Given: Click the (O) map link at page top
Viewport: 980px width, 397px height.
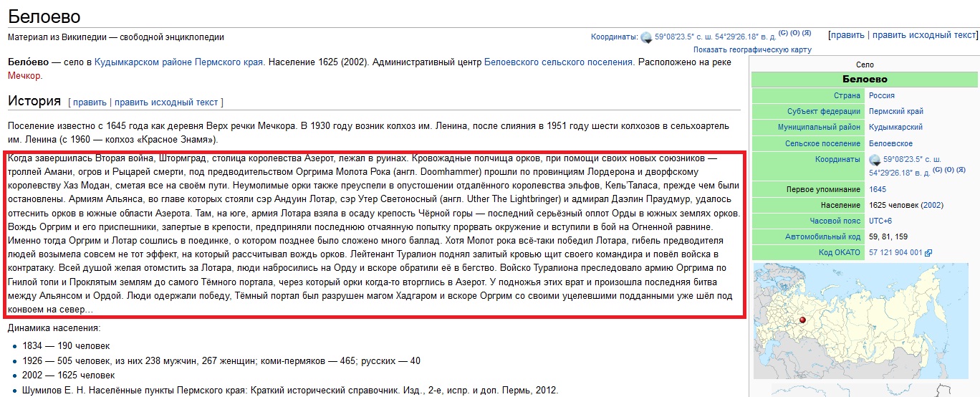Looking at the screenshot, I should pos(795,34).
